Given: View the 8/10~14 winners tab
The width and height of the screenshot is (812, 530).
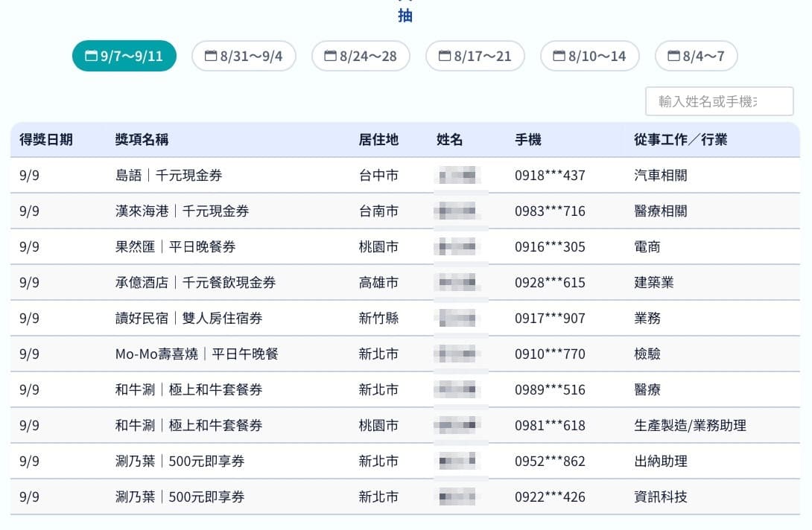Looking at the screenshot, I should tap(589, 56).
